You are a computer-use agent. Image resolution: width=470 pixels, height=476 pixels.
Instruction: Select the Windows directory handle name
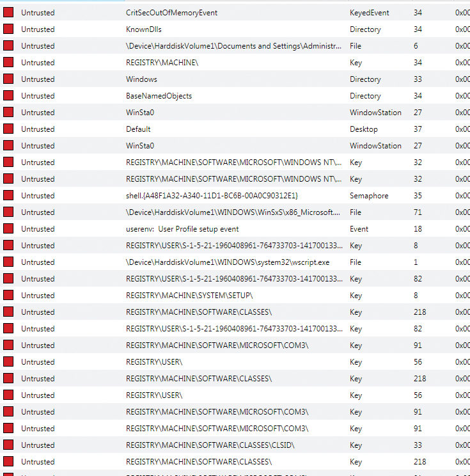pos(141,79)
